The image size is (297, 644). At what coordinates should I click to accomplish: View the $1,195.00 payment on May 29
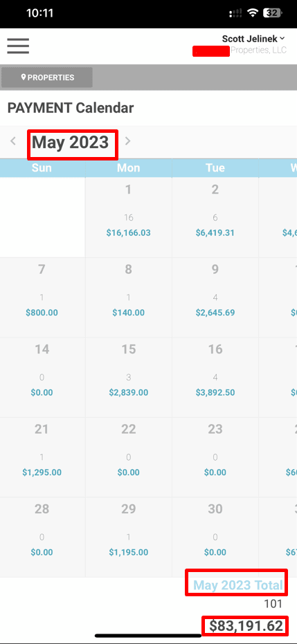tap(129, 552)
